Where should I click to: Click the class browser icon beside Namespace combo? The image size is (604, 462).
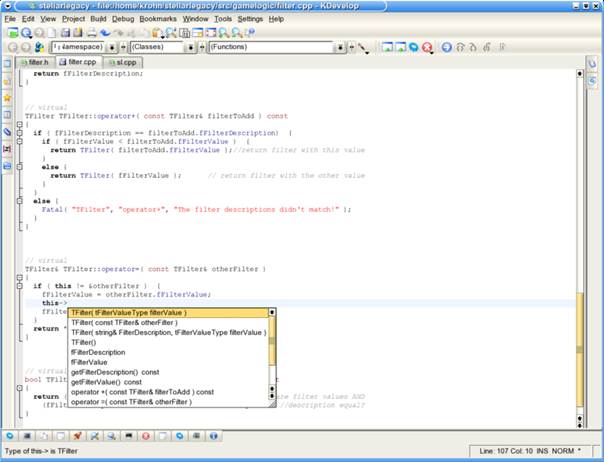(39, 47)
